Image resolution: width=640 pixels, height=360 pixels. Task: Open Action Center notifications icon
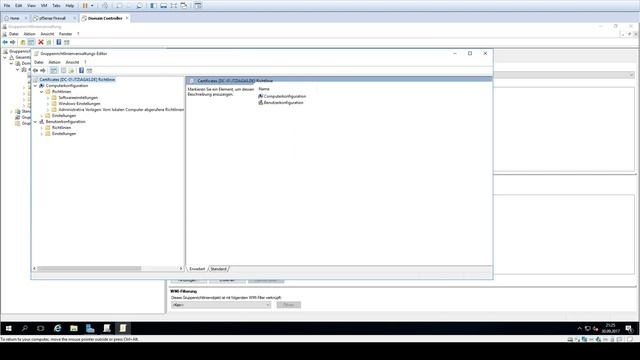point(629,328)
